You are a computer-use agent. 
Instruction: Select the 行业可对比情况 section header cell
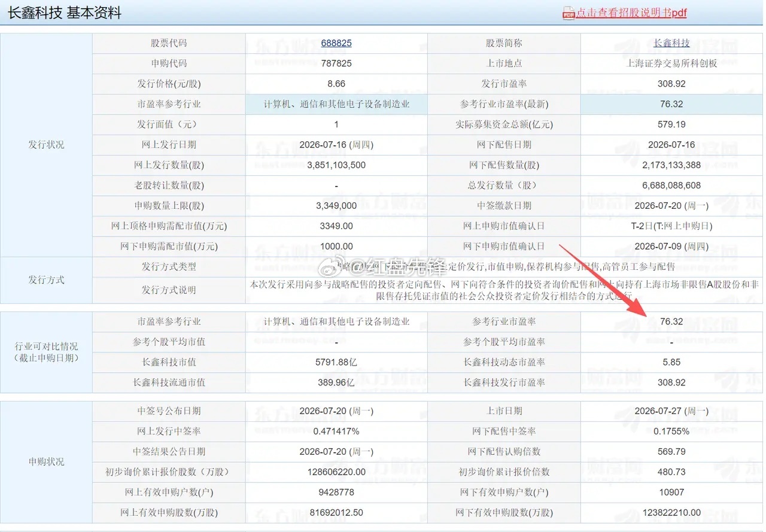click(x=46, y=352)
